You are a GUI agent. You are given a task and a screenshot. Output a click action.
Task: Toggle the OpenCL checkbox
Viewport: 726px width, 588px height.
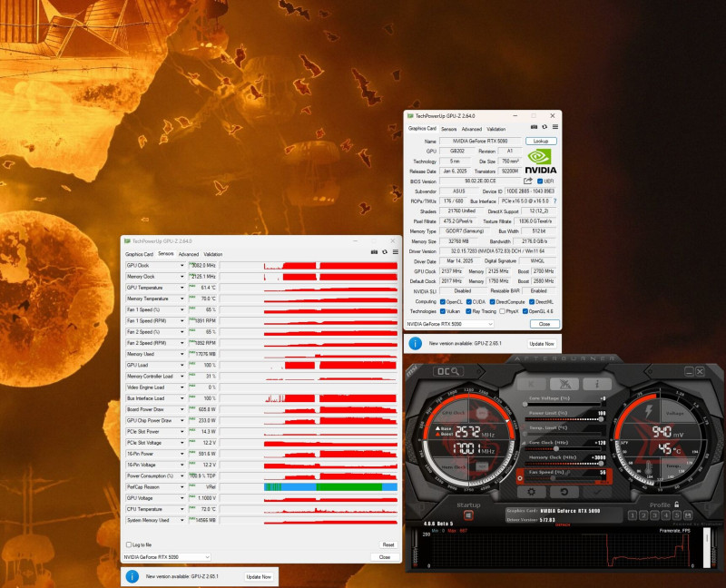(x=443, y=302)
